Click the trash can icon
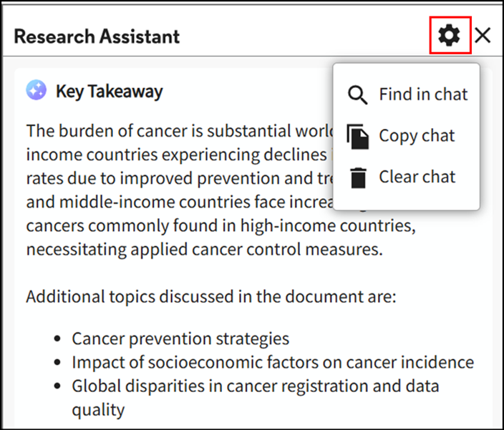This screenshot has width=504, height=430. click(357, 177)
